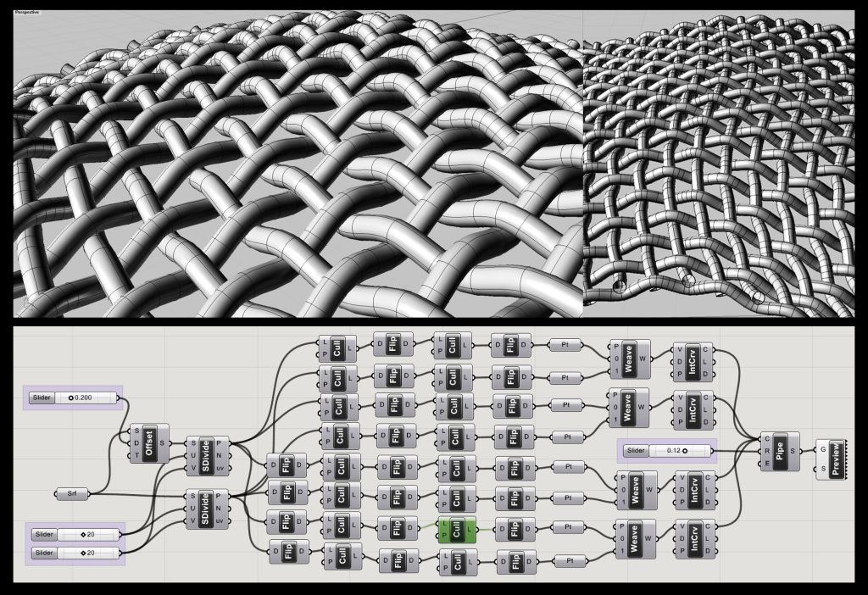Click the Srf surface parameter
The image size is (868, 595).
click(x=73, y=493)
